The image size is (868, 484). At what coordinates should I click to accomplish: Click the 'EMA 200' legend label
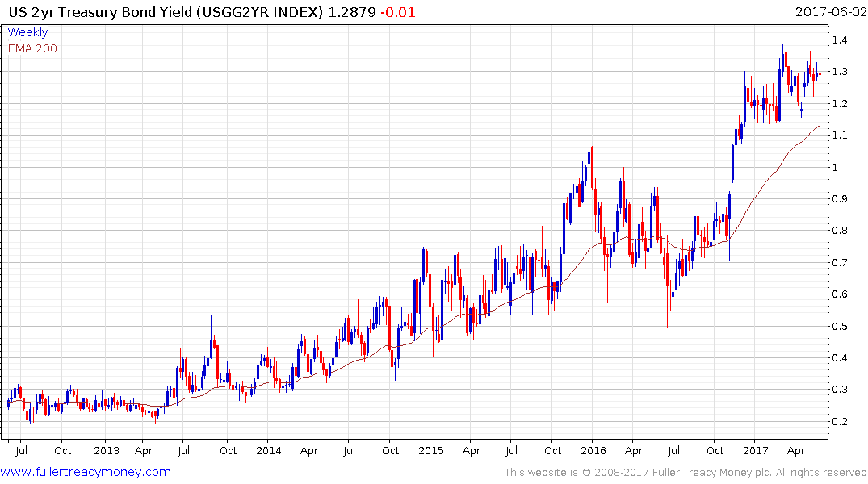click(32, 48)
